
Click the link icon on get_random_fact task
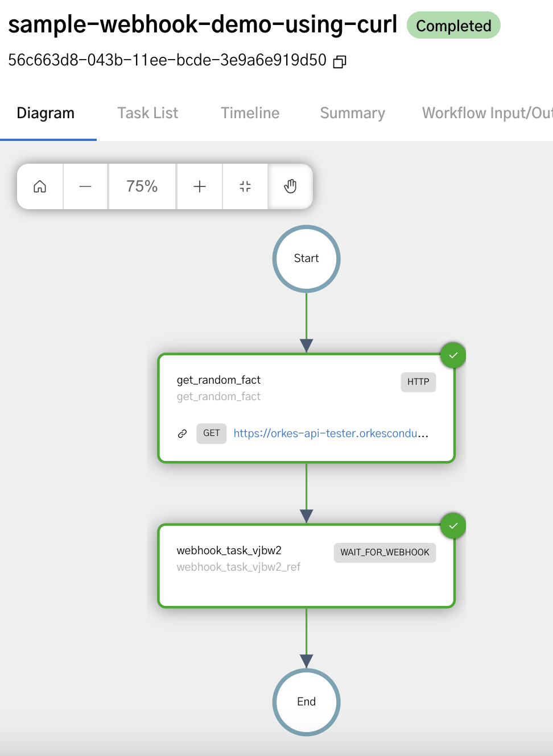(x=182, y=433)
